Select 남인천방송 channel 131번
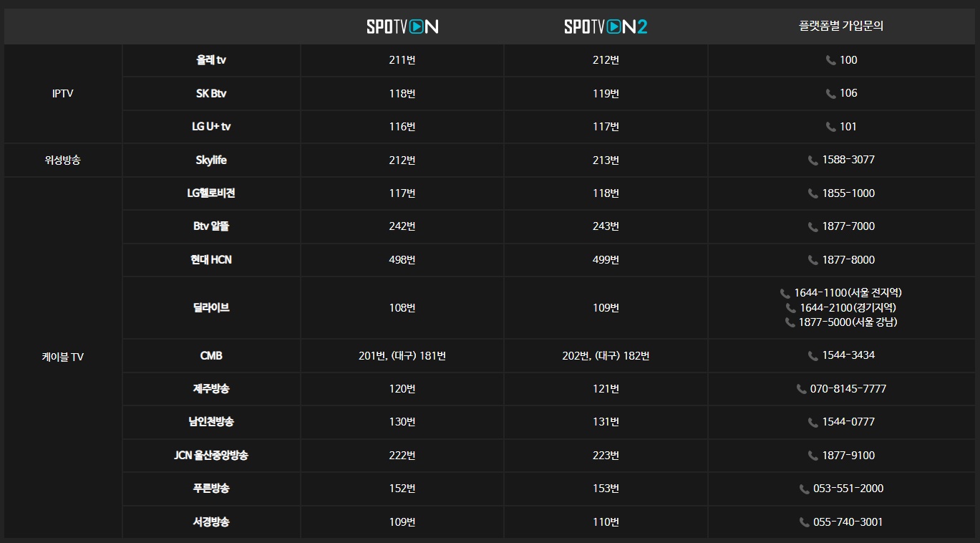The width and height of the screenshot is (980, 543). (x=606, y=422)
